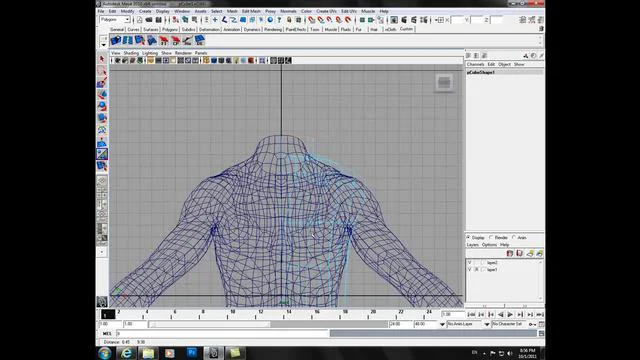
Task: Switch to the Polygons shelf tab
Action: point(170,30)
